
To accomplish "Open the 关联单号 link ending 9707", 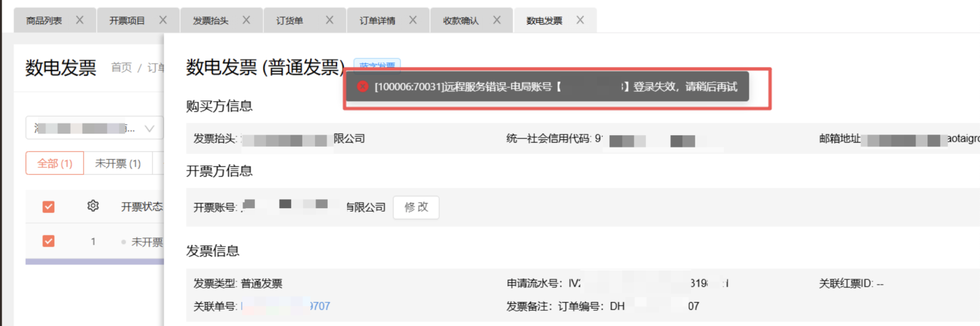I will [286, 306].
